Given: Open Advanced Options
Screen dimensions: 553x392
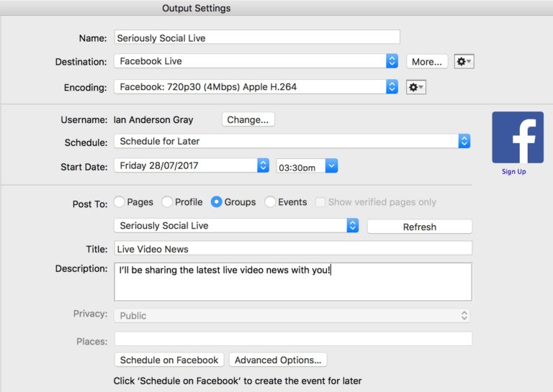Looking at the screenshot, I should point(278,360).
